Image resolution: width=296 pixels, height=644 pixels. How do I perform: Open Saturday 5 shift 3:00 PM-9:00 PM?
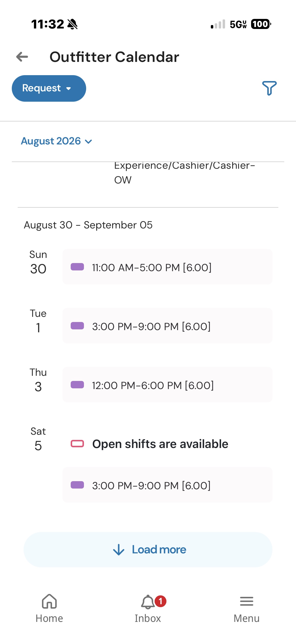click(x=167, y=485)
